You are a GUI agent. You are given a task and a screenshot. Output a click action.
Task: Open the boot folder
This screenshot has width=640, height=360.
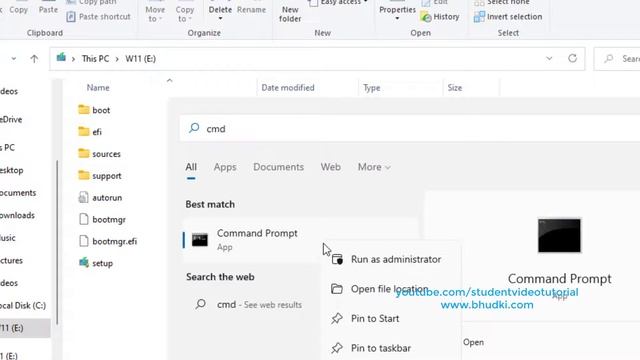(x=94, y=110)
